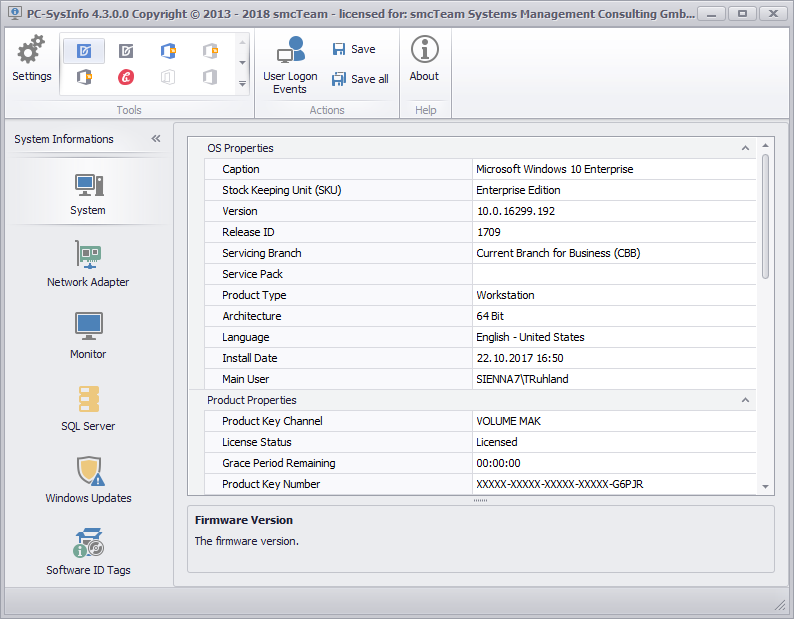Click the Architecture value 64 Bit

pos(490,316)
